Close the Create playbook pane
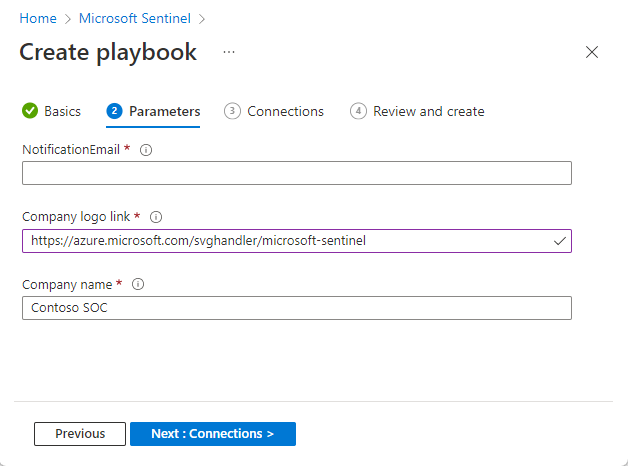This screenshot has width=628, height=466. 592,52
